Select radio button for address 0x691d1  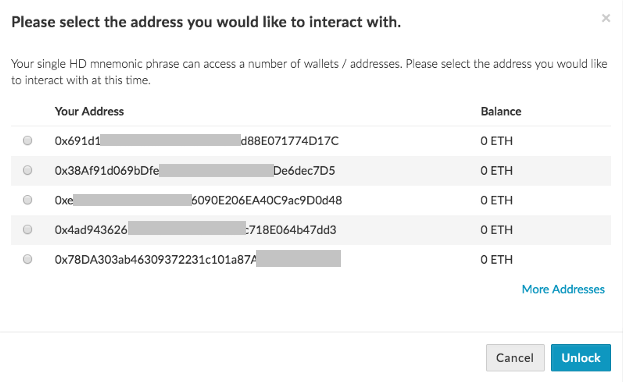(x=27, y=140)
